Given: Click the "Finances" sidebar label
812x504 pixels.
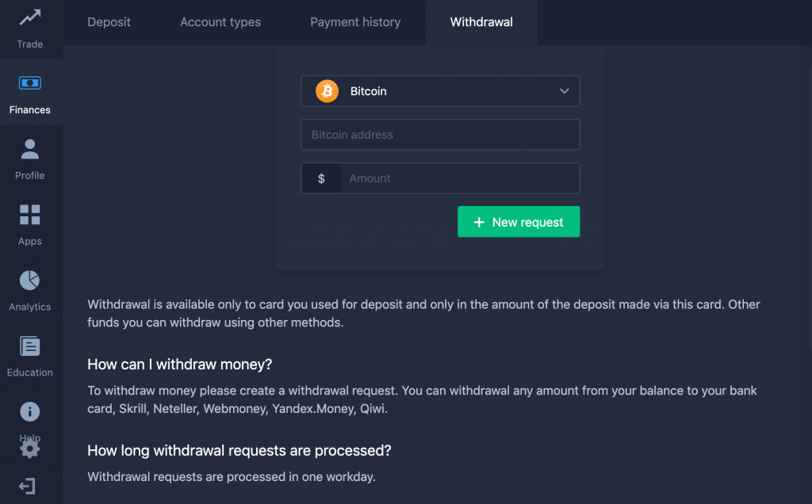Looking at the screenshot, I should 30,109.
